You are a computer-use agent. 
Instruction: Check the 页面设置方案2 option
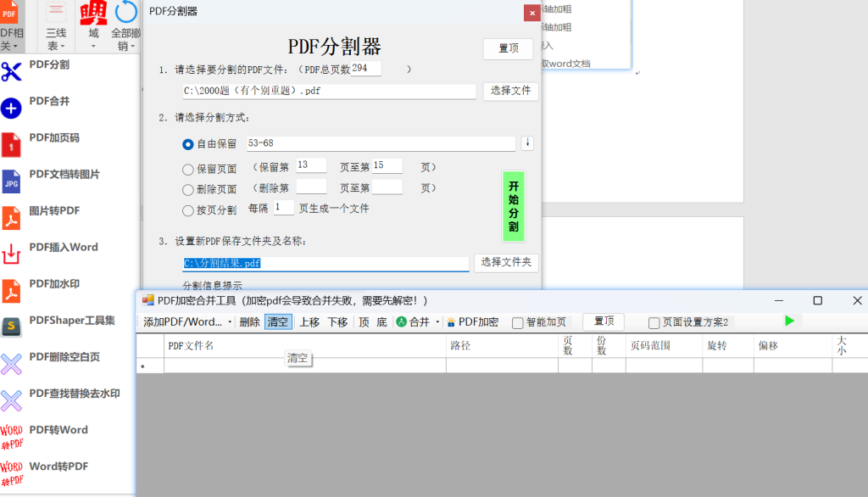coord(653,321)
